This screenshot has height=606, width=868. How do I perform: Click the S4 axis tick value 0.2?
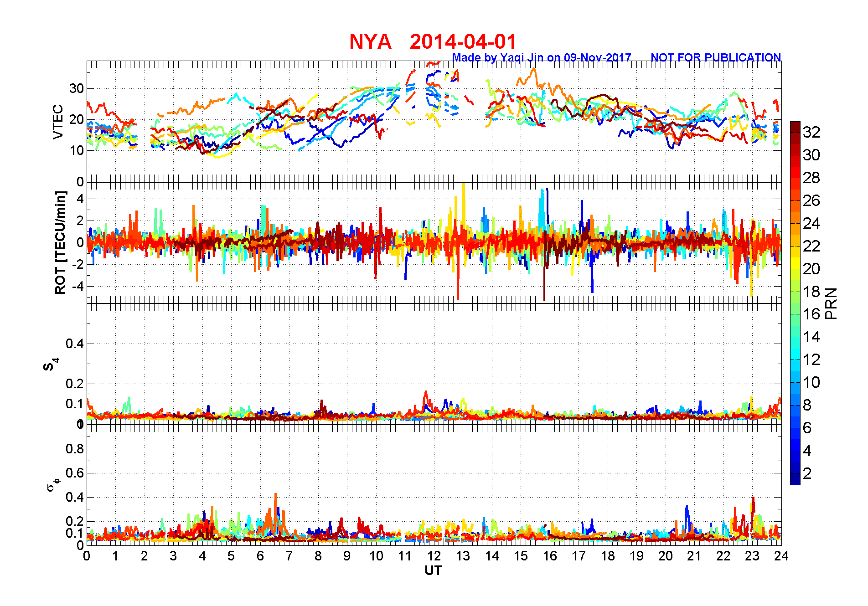point(75,384)
